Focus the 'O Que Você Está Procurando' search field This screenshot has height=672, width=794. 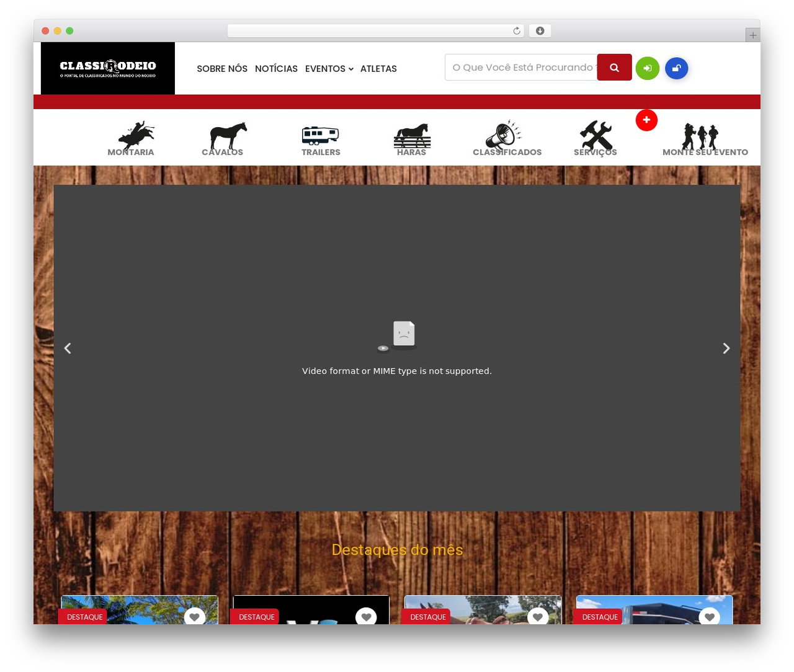(521, 68)
